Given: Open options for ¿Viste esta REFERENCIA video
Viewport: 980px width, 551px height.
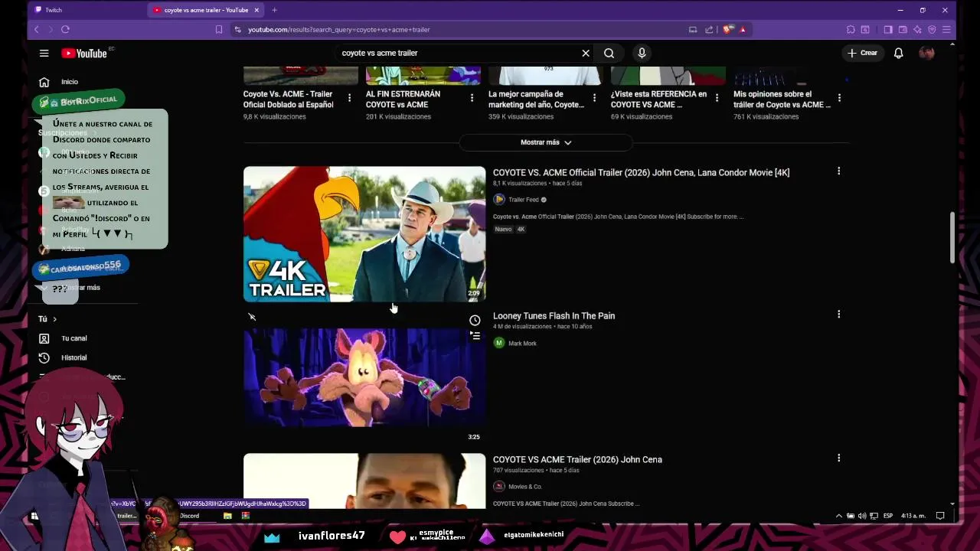Looking at the screenshot, I should coord(717,98).
